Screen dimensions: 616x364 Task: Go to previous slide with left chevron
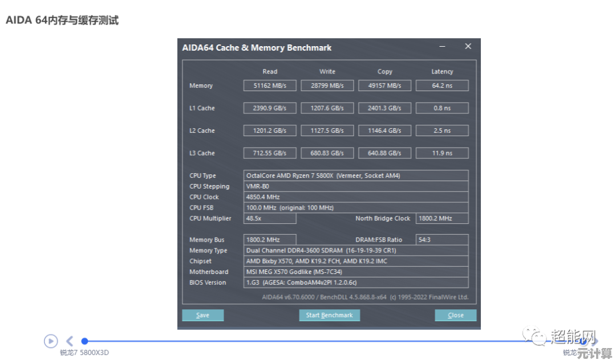click(x=70, y=341)
